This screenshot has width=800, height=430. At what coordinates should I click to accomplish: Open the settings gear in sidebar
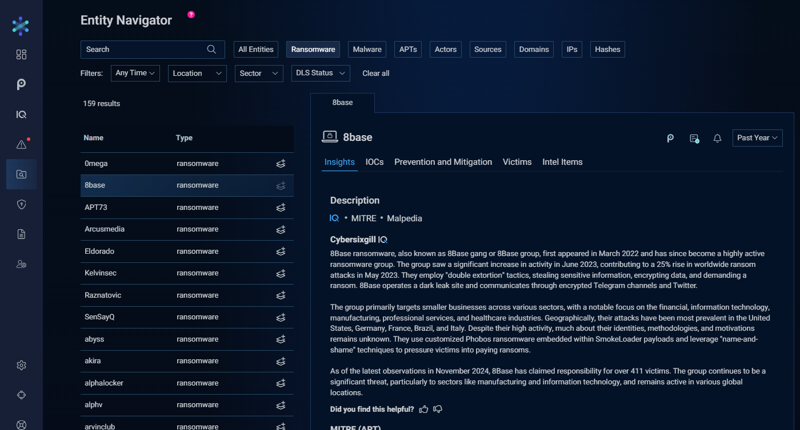point(21,365)
